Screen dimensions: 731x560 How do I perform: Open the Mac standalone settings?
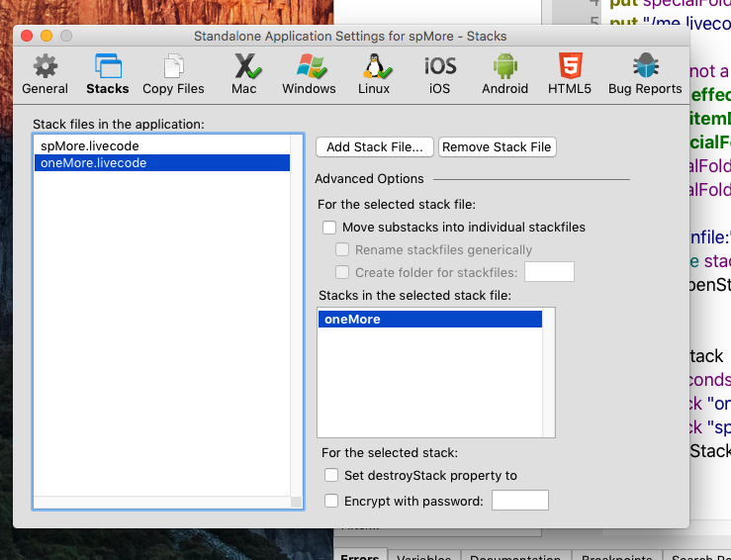[x=245, y=74]
